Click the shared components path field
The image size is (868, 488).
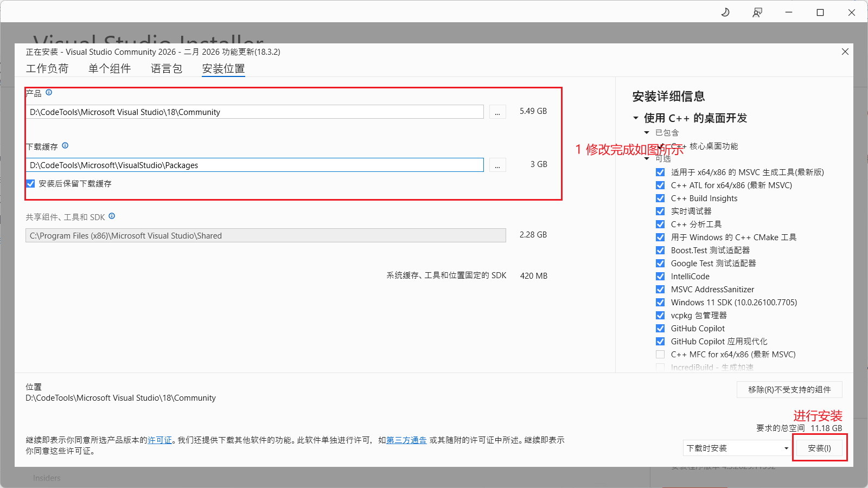coord(266,235)
